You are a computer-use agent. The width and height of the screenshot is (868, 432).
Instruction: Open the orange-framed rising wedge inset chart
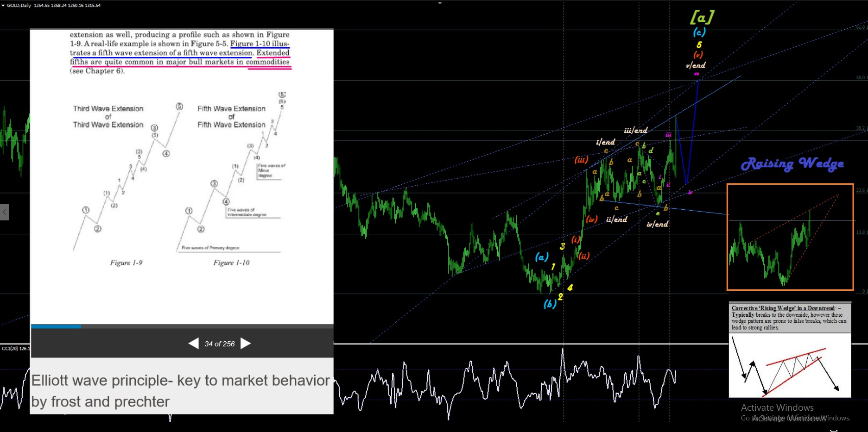tap(790, 237)
